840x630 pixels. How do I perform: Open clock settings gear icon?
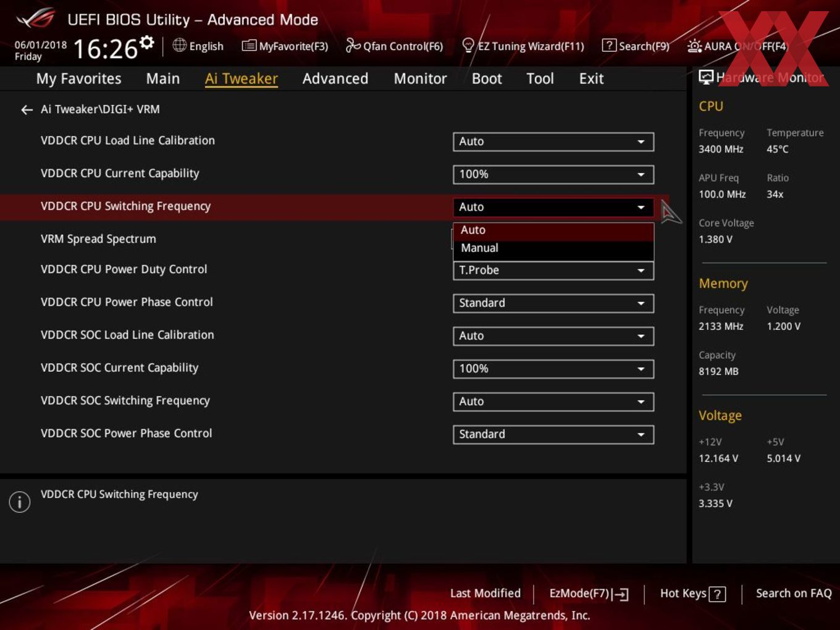147,42
